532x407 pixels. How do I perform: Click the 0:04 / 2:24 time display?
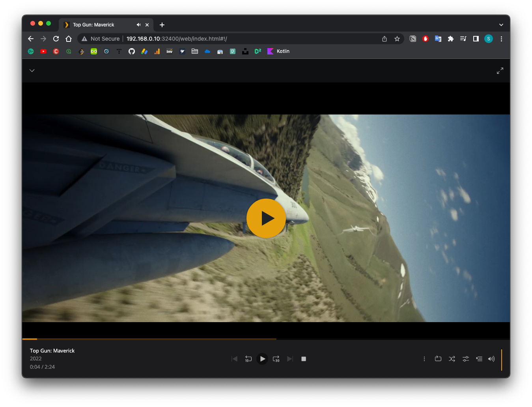tap(42, 367)
